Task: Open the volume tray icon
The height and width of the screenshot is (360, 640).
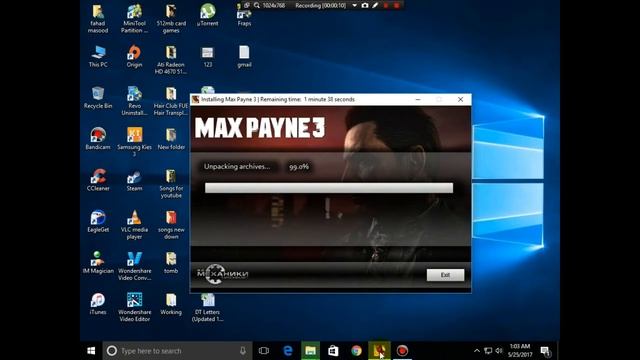Action: coord(499,351)
